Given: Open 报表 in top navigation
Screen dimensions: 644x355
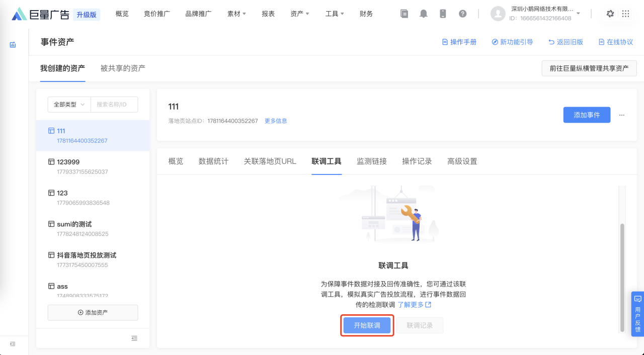Looking at the screenshot, I should (268, 14).
